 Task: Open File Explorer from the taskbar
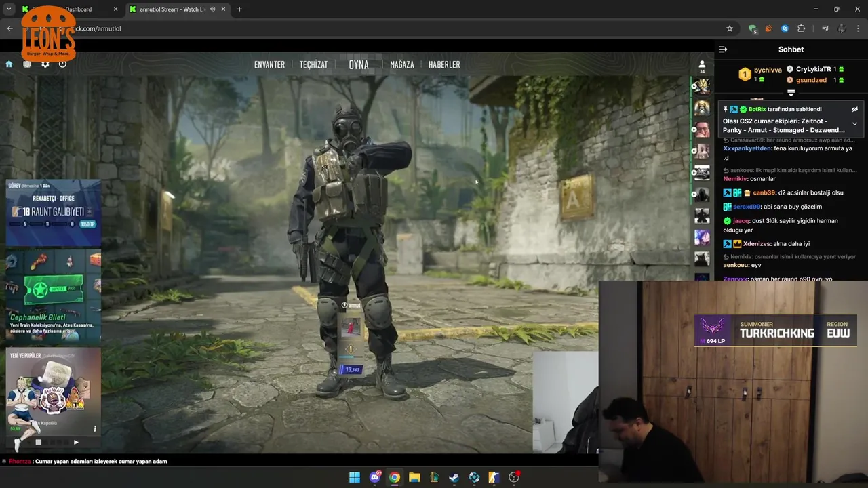(x=414, y=477)
